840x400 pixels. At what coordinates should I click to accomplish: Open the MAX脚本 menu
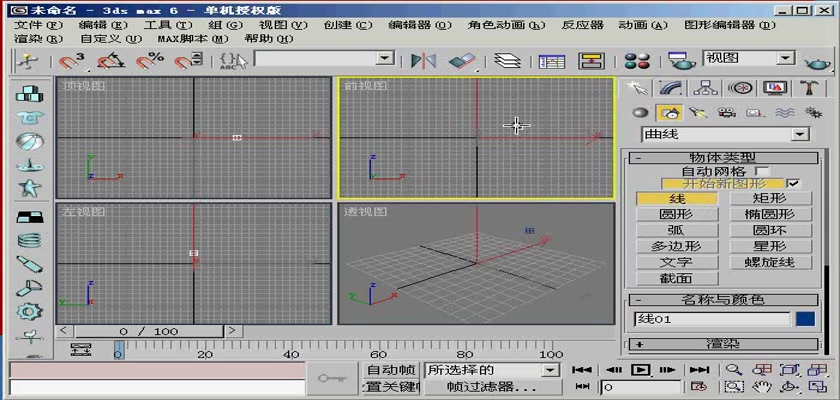pyautogui.click(x=193, y=39)
